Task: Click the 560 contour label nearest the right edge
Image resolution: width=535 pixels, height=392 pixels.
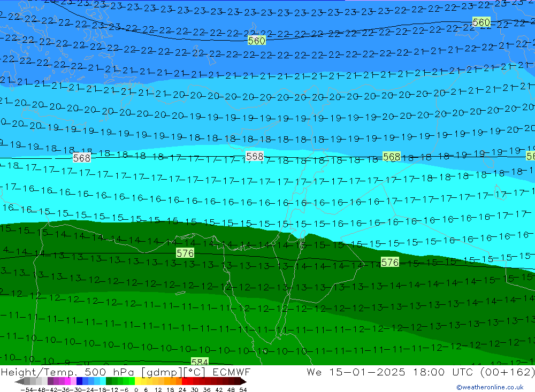Action: click(x=481, y=22)
